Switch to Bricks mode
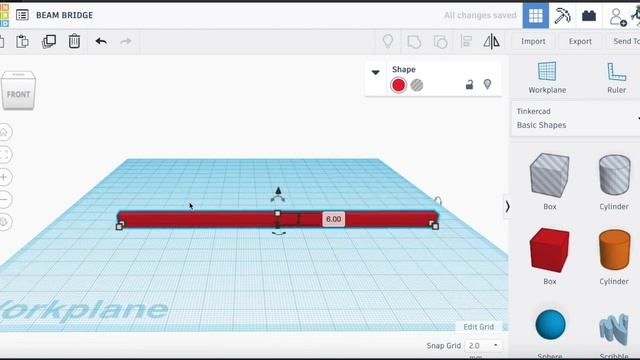 tap(589, 16)
